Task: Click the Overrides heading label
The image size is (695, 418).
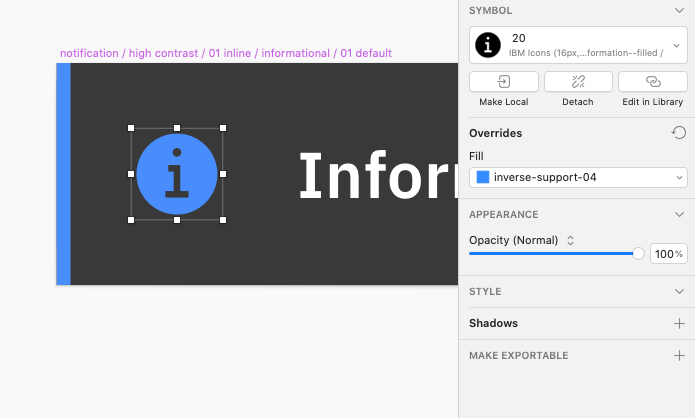Action: tap(496, 133)
